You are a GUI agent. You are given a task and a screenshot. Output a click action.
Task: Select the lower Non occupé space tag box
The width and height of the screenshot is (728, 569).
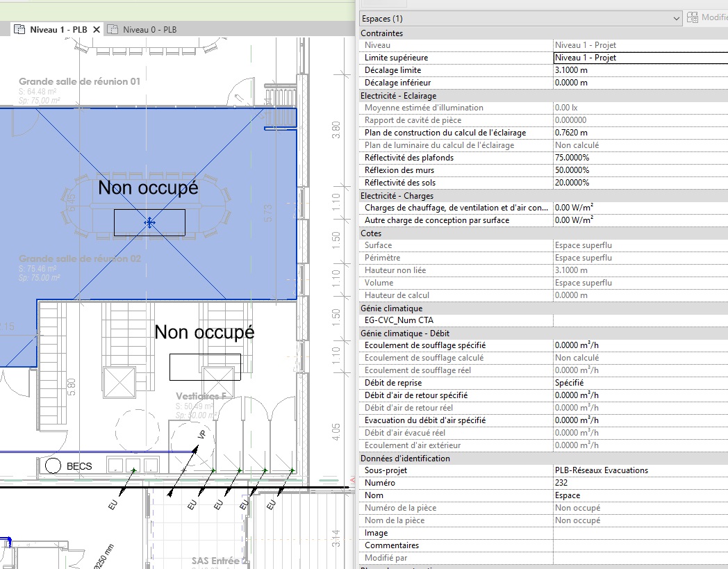[x=205, y=367]
